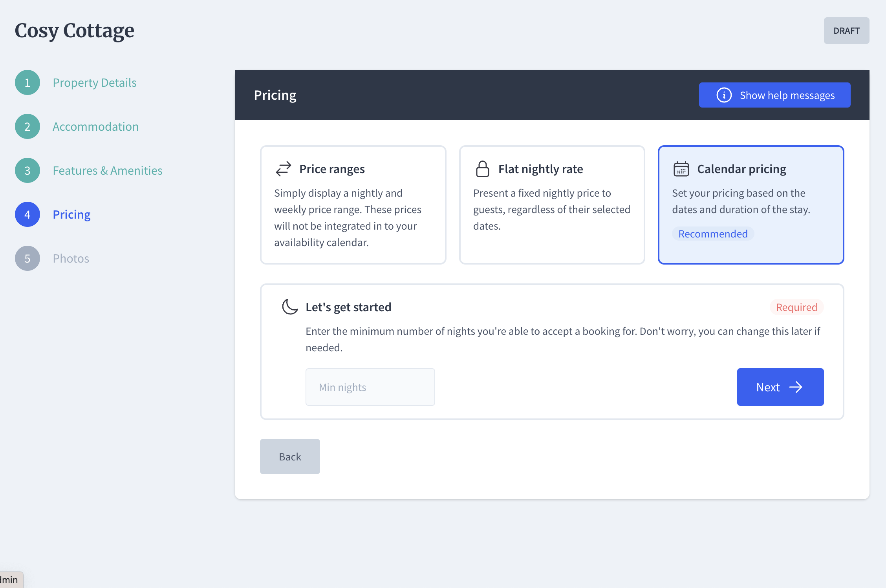886x588 pixels.
Task: Click the info icon in help button
Action: coord(724,95)
